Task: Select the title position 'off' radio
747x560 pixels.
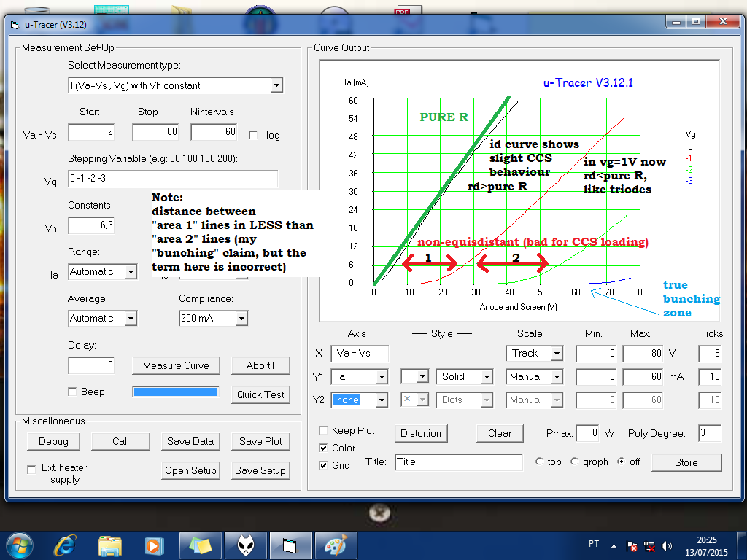Action: (x=621, y=462)
